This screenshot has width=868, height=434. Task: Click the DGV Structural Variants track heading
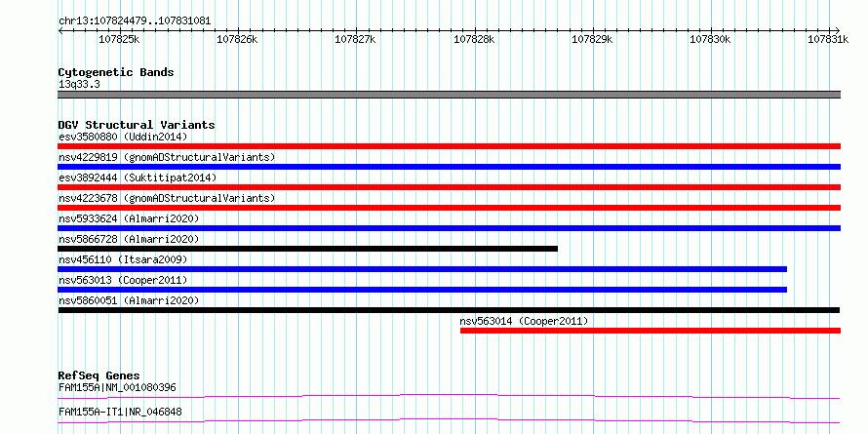[x=137, y=125]
